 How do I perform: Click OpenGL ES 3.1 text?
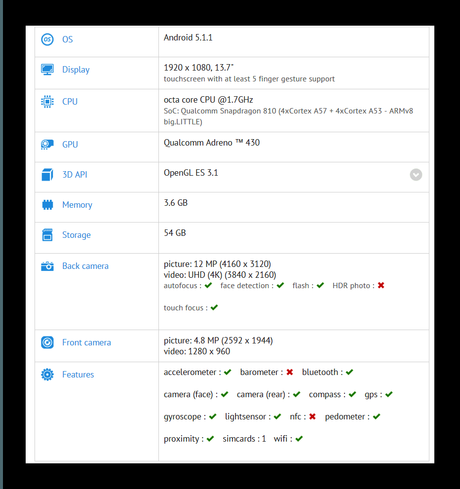(x=191, y=173)
